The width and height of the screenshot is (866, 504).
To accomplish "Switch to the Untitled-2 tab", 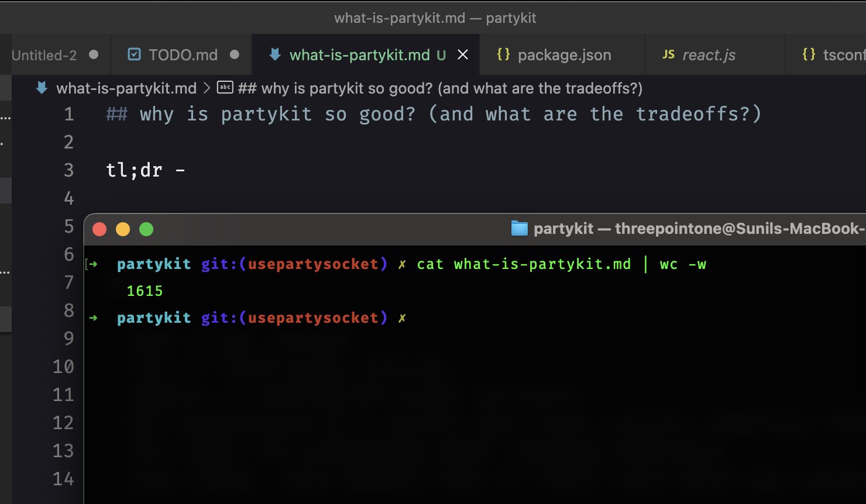I will (x=44, y=54).
